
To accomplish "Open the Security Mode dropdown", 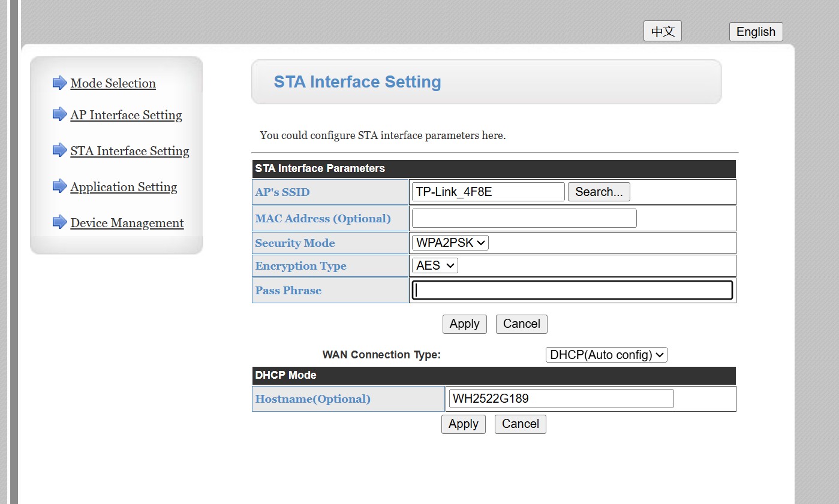I will click(450, 243).
